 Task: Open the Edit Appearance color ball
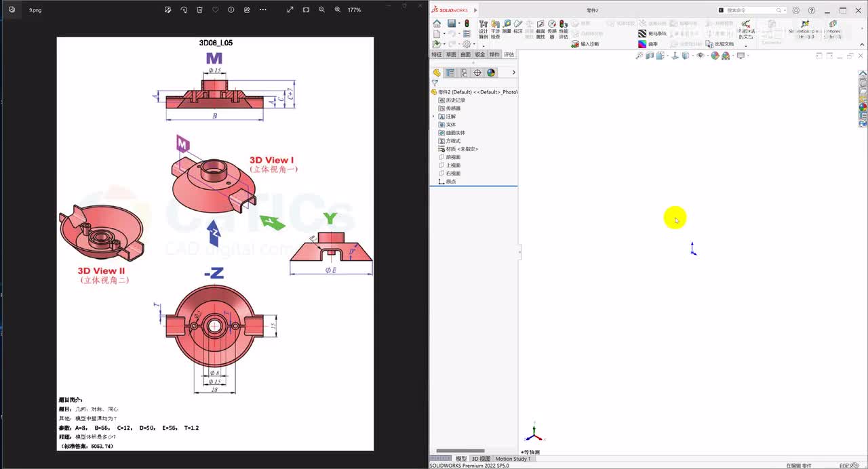(715, 56)
